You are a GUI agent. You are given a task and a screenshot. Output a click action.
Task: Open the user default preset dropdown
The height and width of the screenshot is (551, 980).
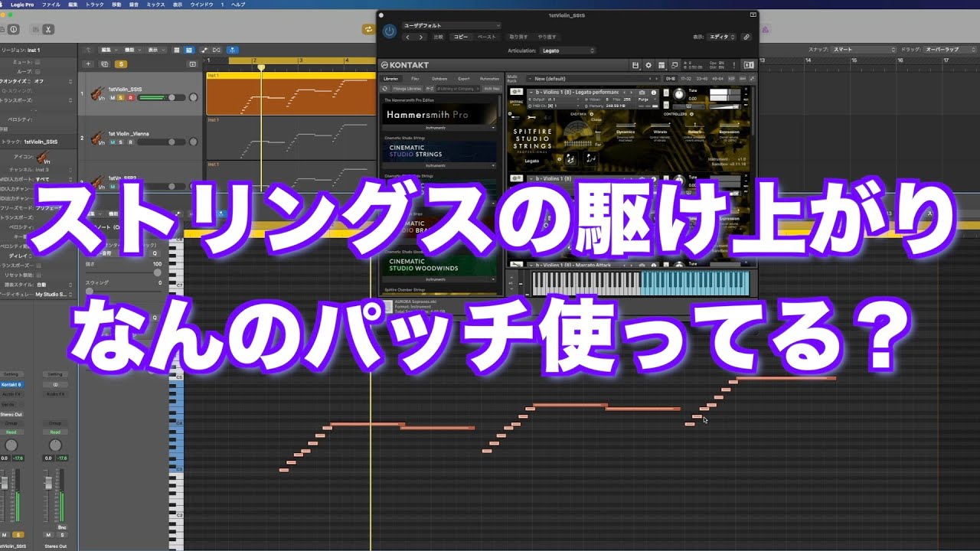coord(452,26)
